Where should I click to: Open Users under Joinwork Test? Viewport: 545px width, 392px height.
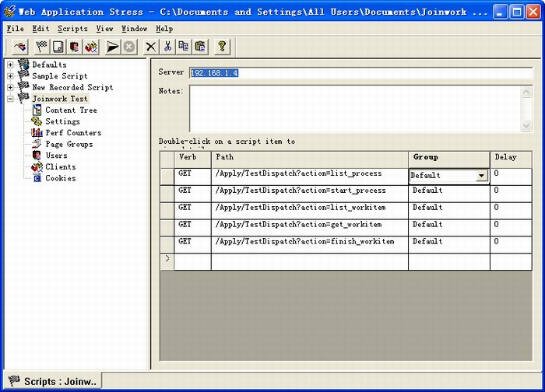coord(56,156)
